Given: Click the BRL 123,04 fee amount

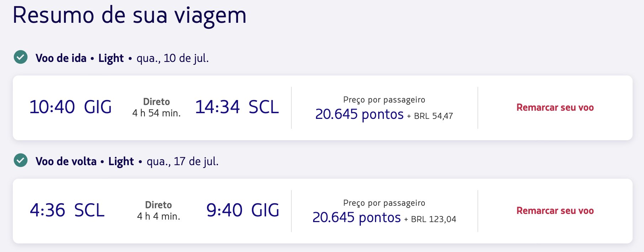Looking at the screenshot, I should [x=433, y=219].
